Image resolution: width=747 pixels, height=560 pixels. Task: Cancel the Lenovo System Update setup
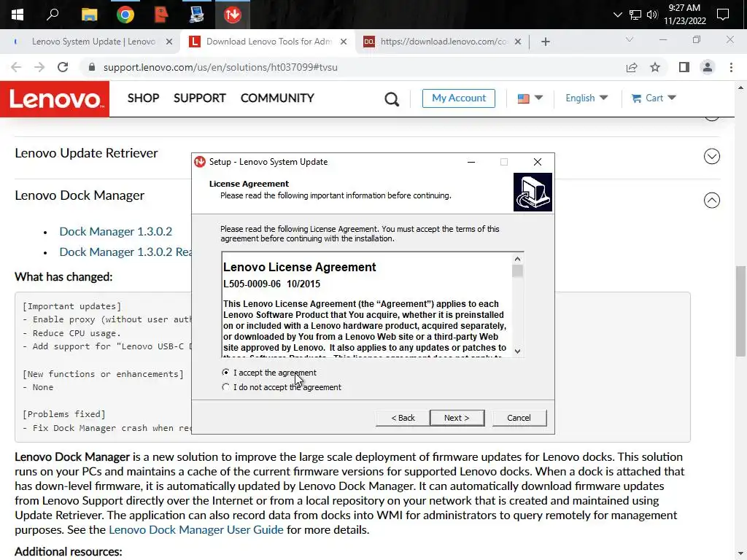coord(519,418)
